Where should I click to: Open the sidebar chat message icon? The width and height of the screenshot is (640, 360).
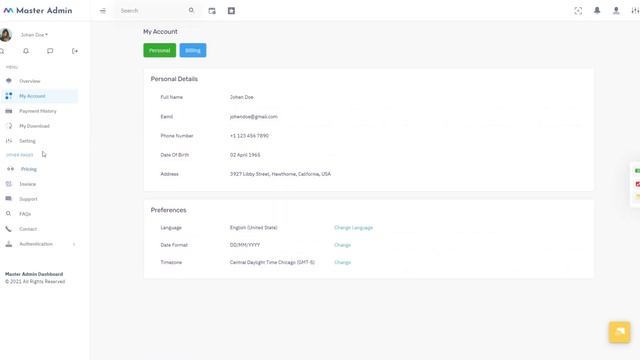pyautogui.click(x=50, y=51)
